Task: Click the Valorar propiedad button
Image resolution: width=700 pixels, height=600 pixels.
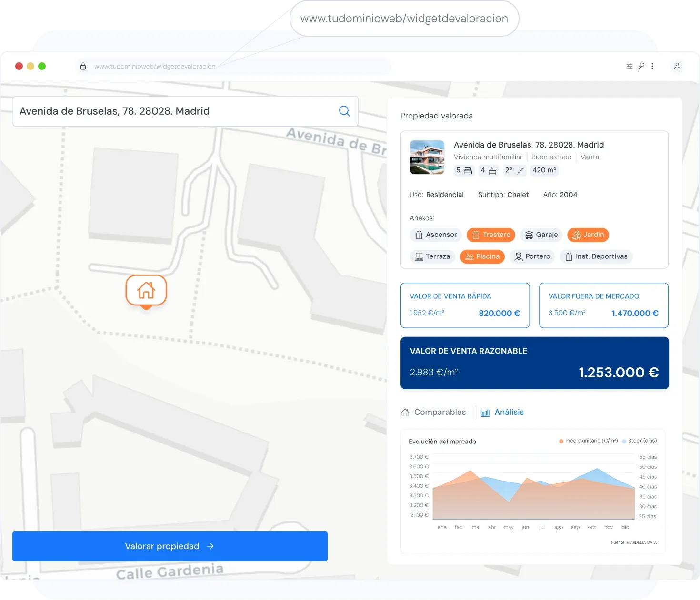Action: point(170,546)
